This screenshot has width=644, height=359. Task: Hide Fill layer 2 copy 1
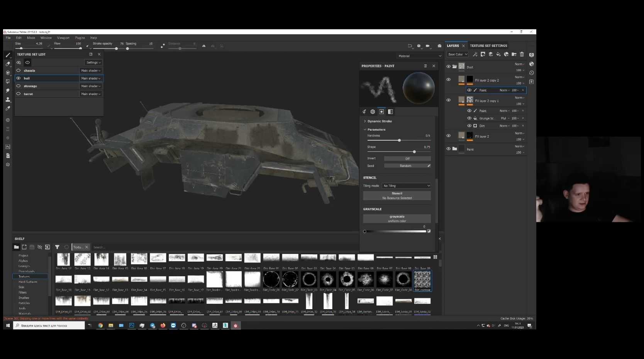click(x=449, y=100)
